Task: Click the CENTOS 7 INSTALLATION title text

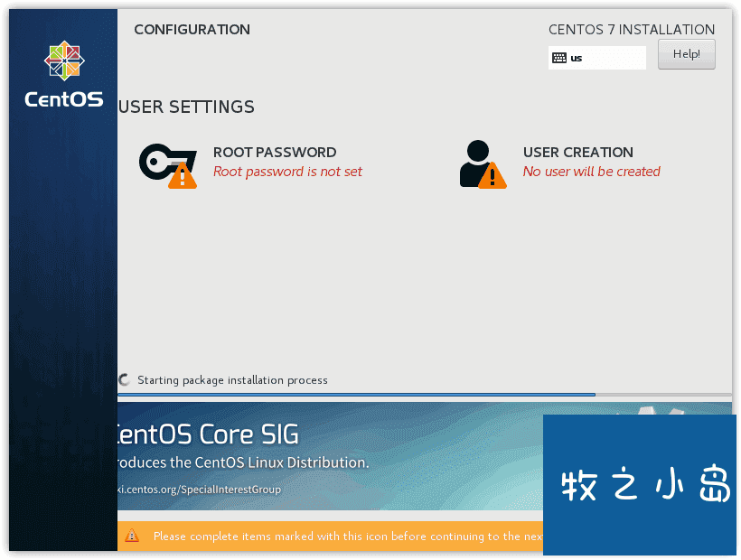Action: pyautogui.click(x=632, y=29)
